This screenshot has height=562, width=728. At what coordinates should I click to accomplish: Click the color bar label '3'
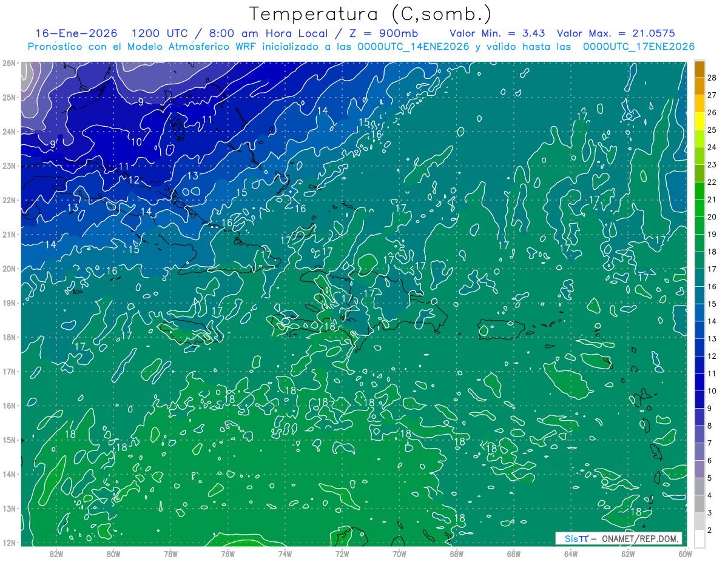tap(709, 513)
